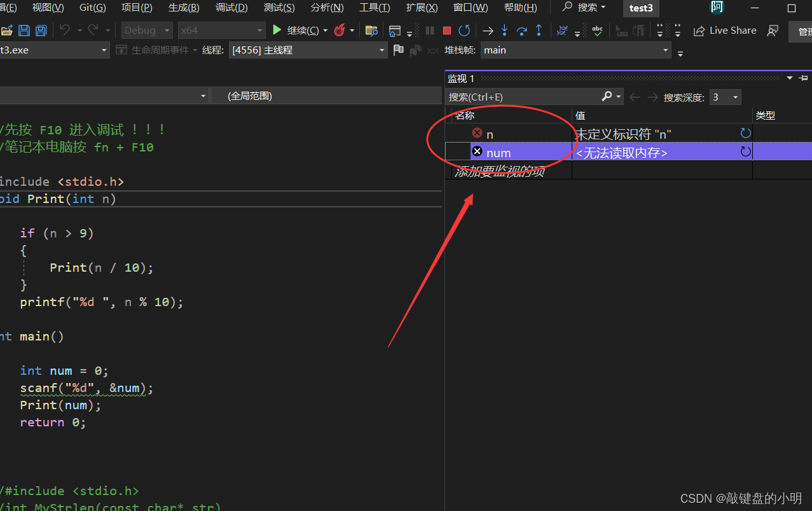Open the 窗口(W) menu
812x511 pixels.
pyautogui.click(x=471, y=8)
